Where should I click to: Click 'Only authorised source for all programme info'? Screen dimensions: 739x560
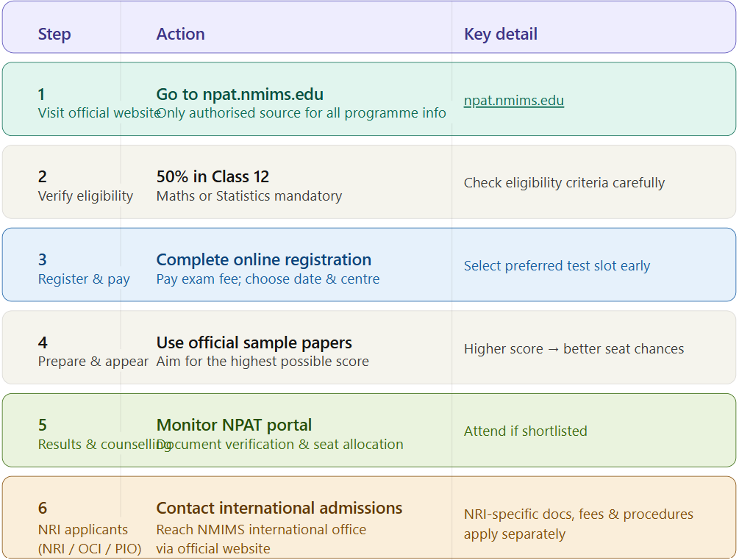pyautogui.click(x=301, y=113)
